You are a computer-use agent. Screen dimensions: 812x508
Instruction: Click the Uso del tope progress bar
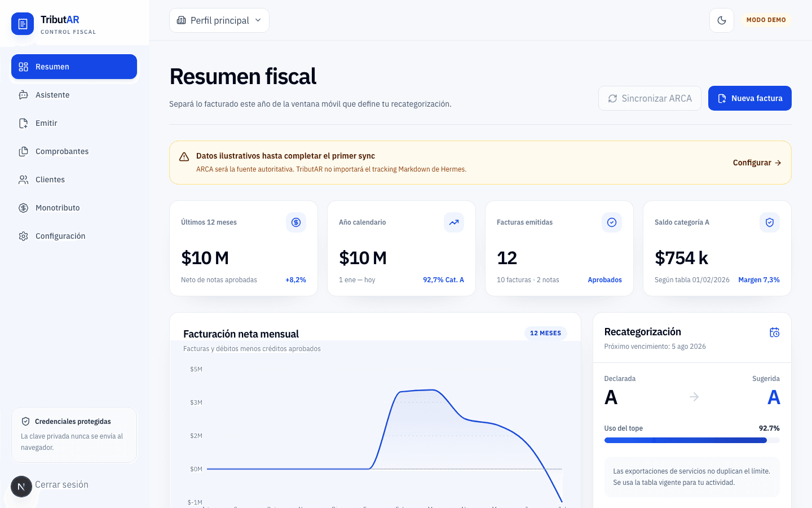(x=692, y=440)
